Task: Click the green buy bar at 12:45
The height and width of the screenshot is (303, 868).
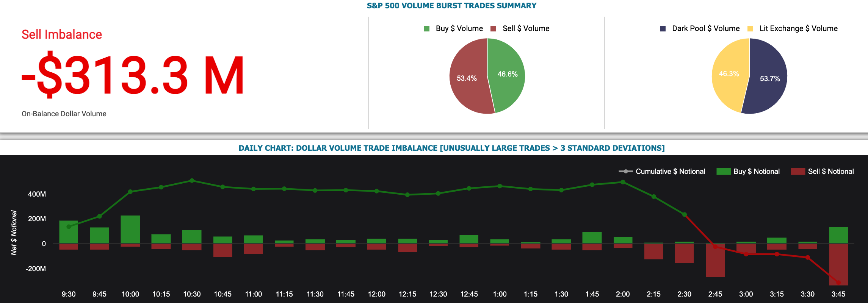Action: point(469,239)
